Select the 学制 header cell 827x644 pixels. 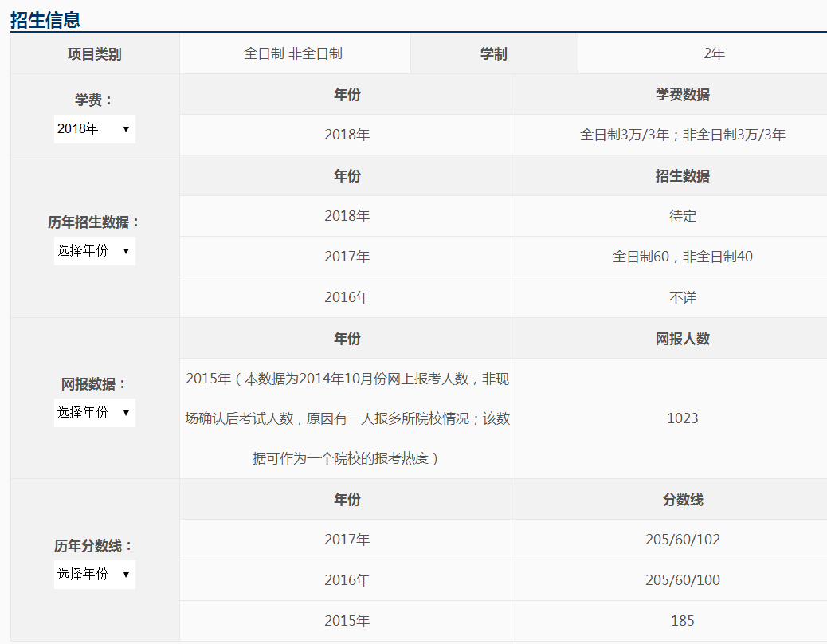tap(495, 53)
